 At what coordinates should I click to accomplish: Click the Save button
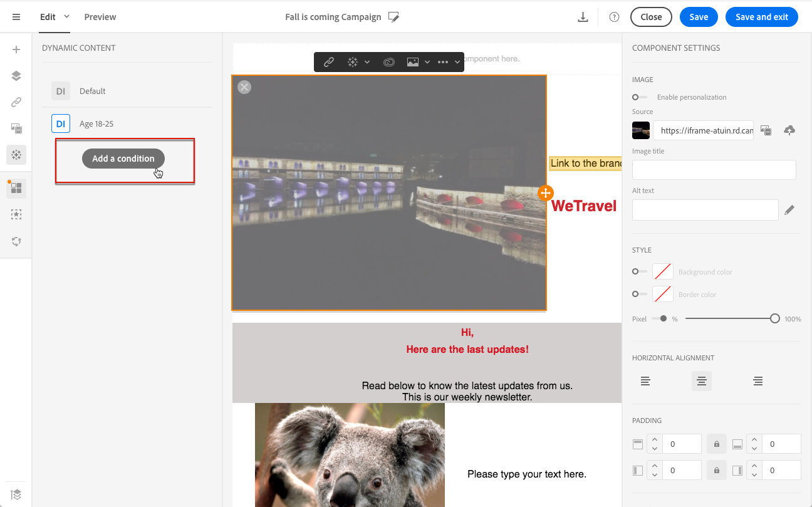tap(699, 17)
